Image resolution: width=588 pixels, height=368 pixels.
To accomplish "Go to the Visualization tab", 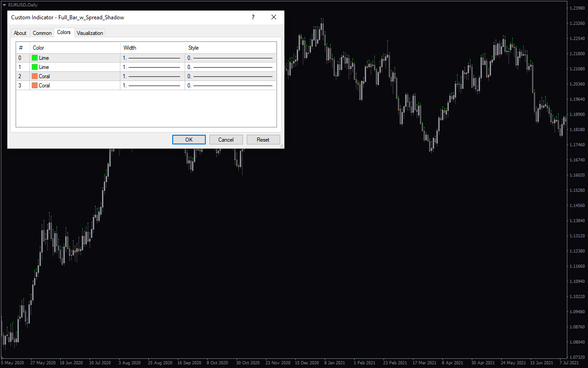I will (x=90, y=33).
